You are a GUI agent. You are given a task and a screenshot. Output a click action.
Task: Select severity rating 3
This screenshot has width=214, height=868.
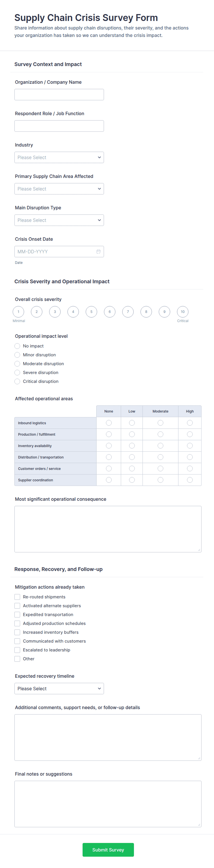click(55, 311)
